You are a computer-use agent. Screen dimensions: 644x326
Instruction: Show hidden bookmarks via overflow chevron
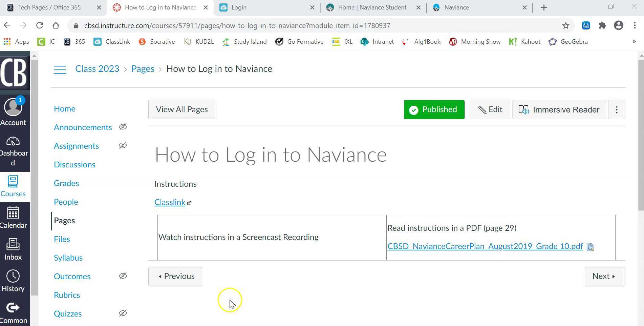click(634, 41)
